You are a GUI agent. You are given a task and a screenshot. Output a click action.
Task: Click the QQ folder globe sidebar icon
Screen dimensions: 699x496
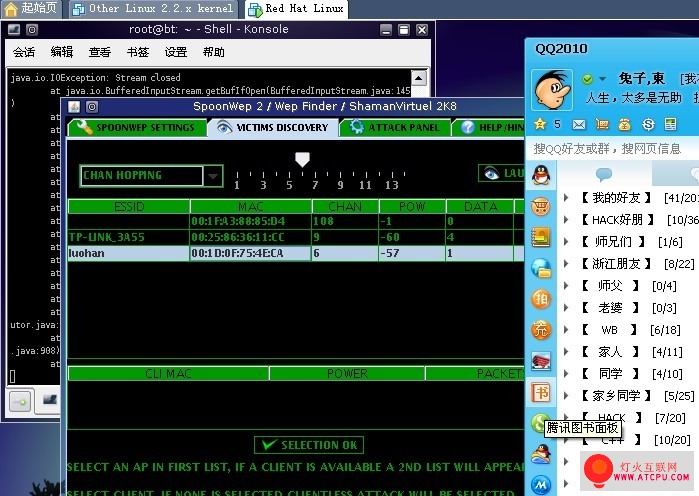pyautogui.click(x=541, y=268)
